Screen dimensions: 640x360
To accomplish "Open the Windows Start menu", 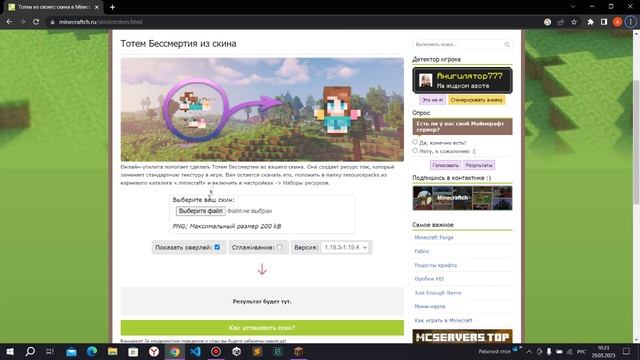I will (x=9, y=351).
